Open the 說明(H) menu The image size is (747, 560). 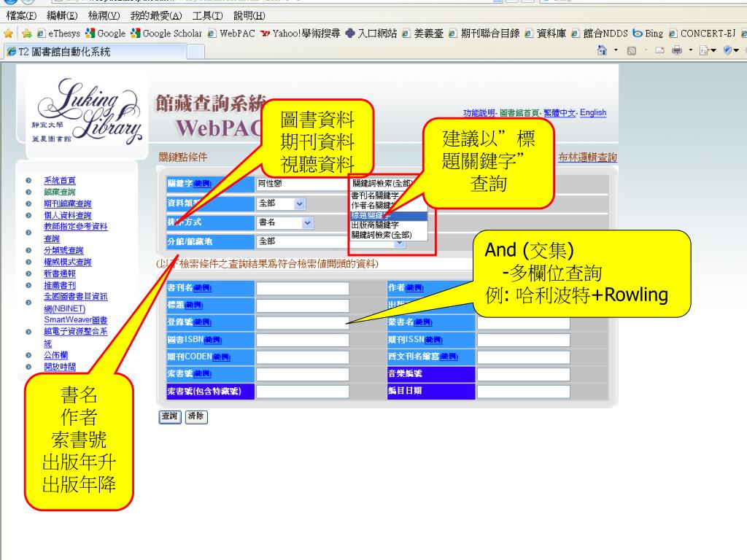click(x=249, y=15)
